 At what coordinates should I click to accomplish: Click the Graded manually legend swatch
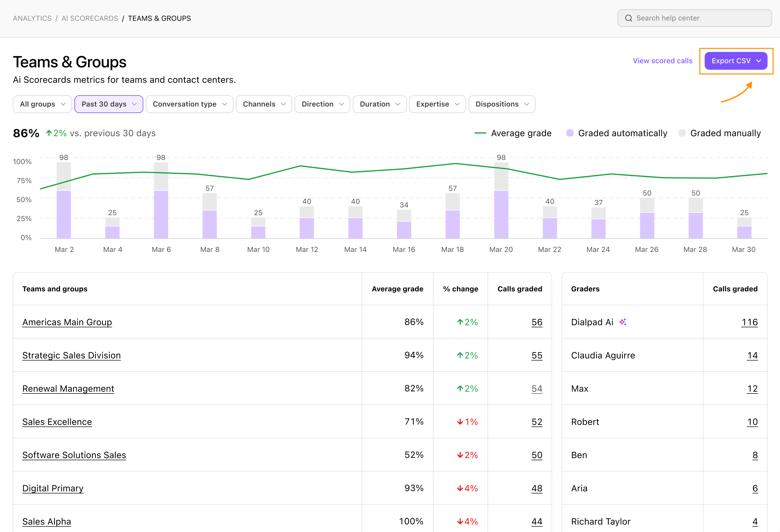[x=682, y=133]
